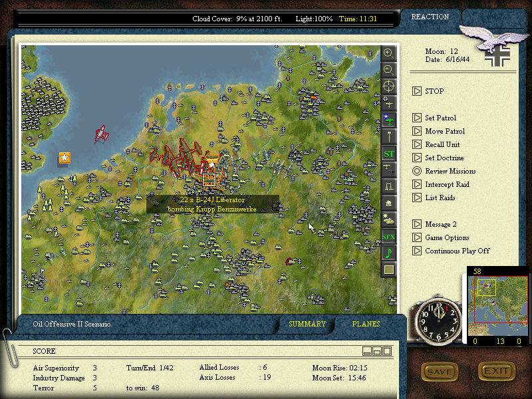Switch to the PLANES tab
The image size is (532, 399).
[x=366, y=324]
